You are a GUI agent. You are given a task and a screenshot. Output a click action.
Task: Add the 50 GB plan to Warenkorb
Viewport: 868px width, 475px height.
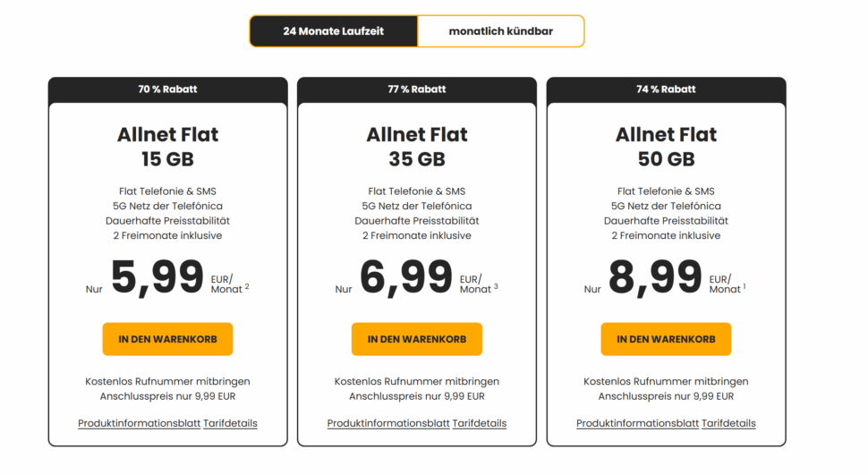pyautogui.click(x=666, y=339)
